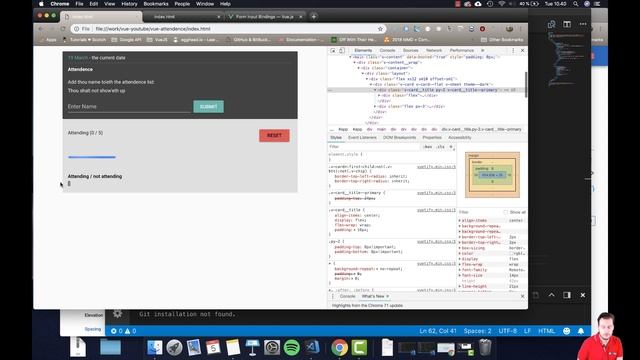Click Ln 62, Col 41 status entry
The width and height of the screenshot is (640, 360).
(x=438, y=331)
